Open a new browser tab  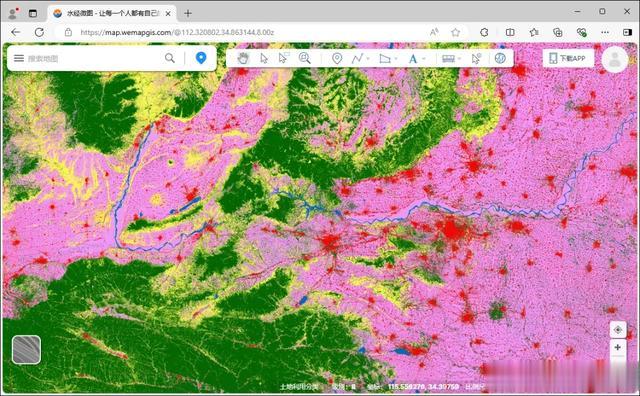pyautogui.click(x=188, y=13)
